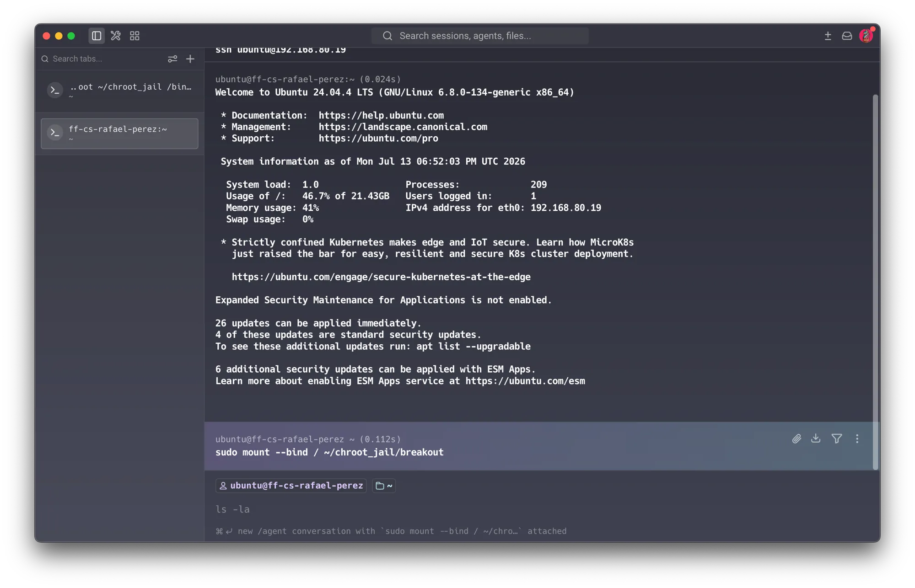Image resolution: width=915 pixels, height=588 pixels.
Task: Open https://ubuntu.com/pro link
Action: (378, 138)
